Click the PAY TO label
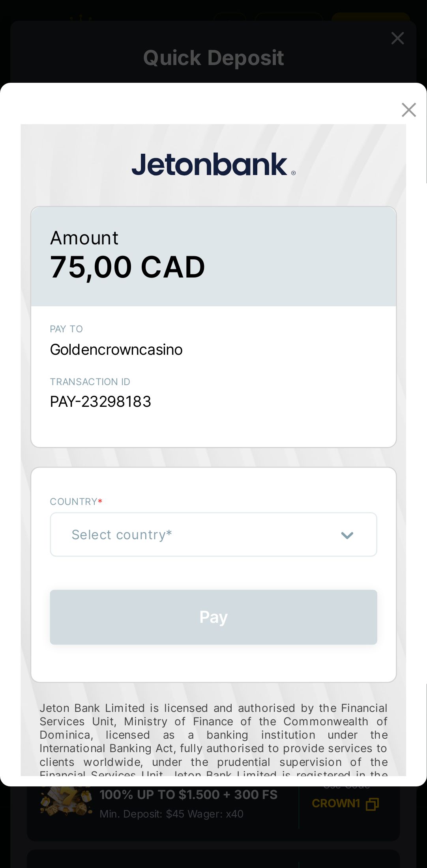The width and height of the screenshot is (427, 868). tap(66, 329)
